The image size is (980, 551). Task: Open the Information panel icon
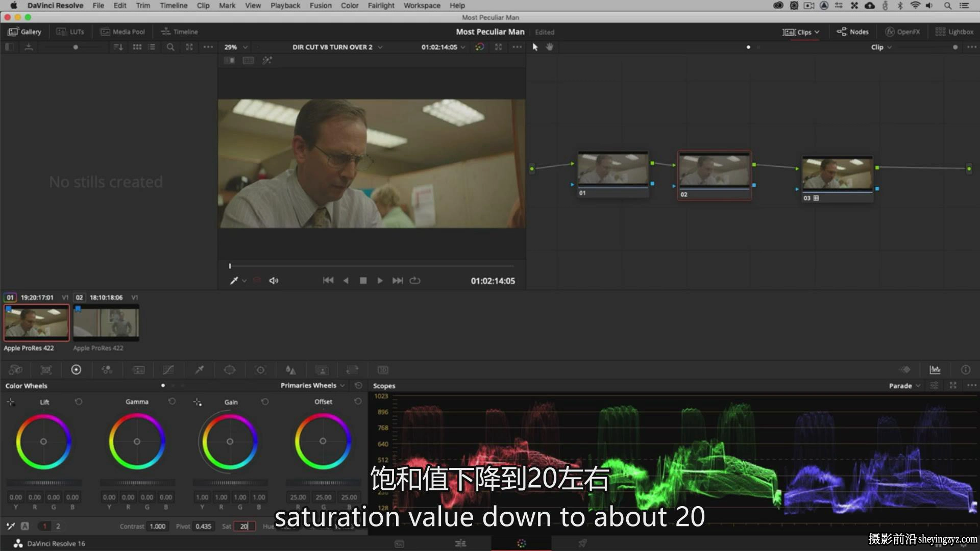965,370
